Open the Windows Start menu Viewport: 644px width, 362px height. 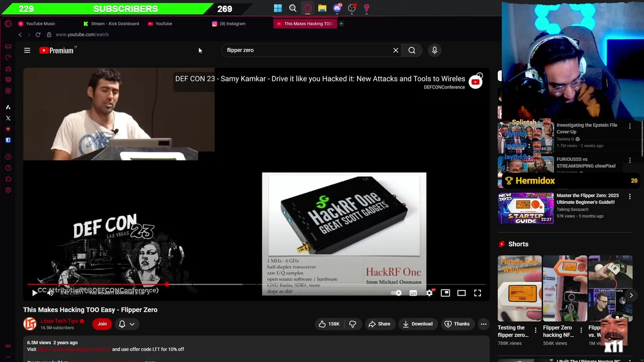[278, 8]
